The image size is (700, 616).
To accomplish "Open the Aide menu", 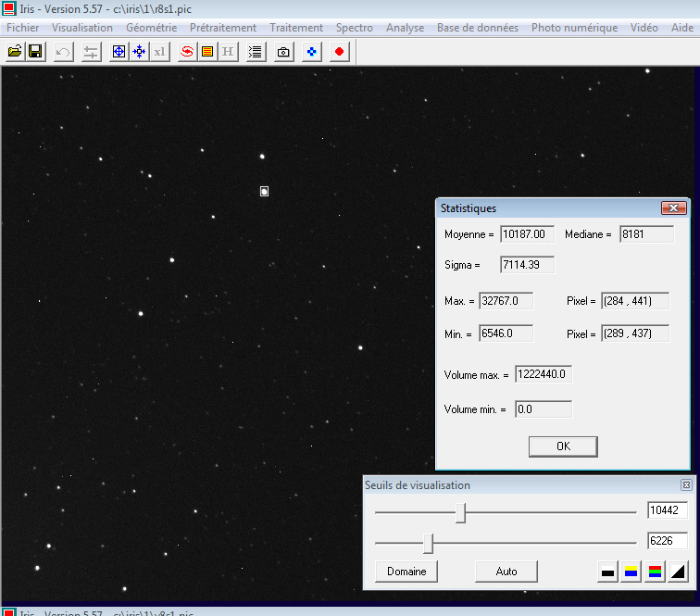I will [682, 28].
